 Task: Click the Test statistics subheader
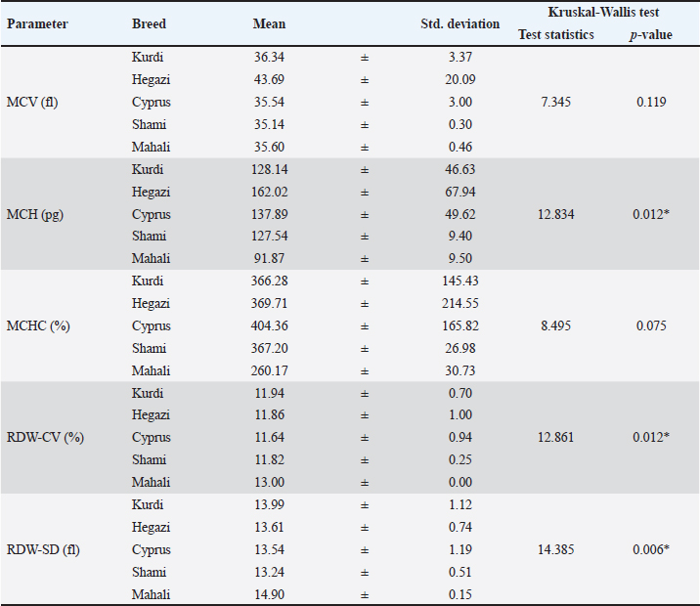[x=556, y=35]
